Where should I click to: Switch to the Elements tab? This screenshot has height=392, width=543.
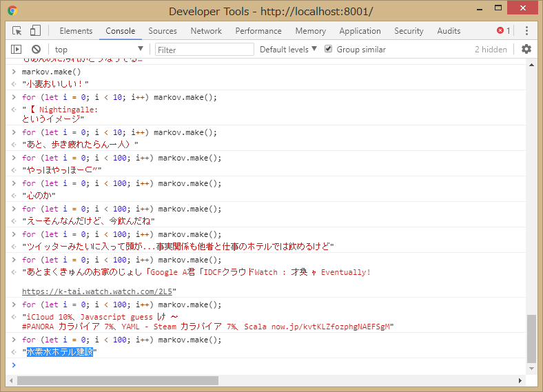point(76,31)
